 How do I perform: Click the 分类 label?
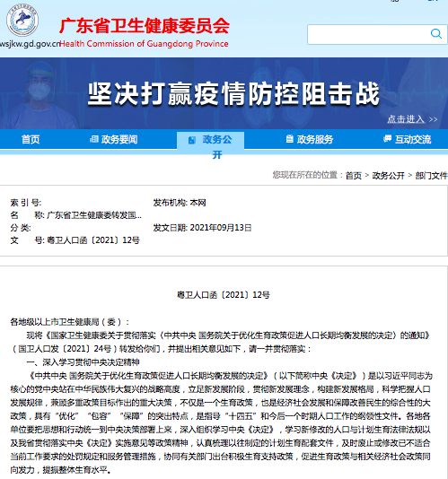(x=21, y=228)
